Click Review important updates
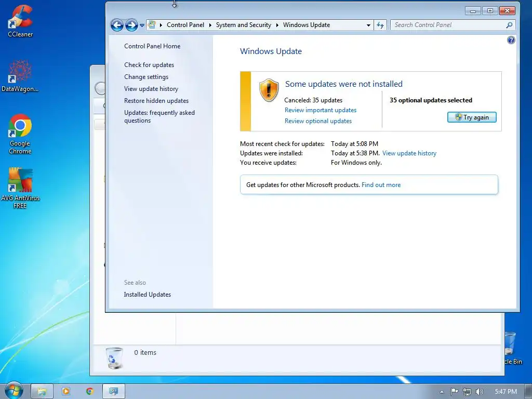532x399 pixels. (321, 110)
